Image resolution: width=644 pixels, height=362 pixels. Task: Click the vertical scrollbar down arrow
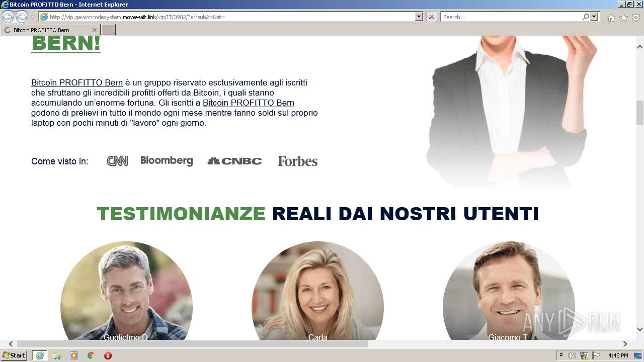pyautogui.click(x=640, y=329)
